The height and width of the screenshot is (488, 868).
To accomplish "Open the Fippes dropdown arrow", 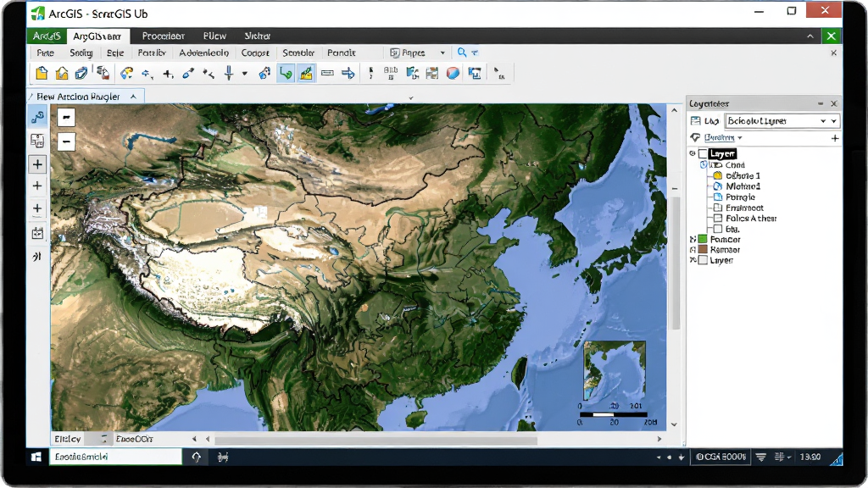I will tap(442, 53).
